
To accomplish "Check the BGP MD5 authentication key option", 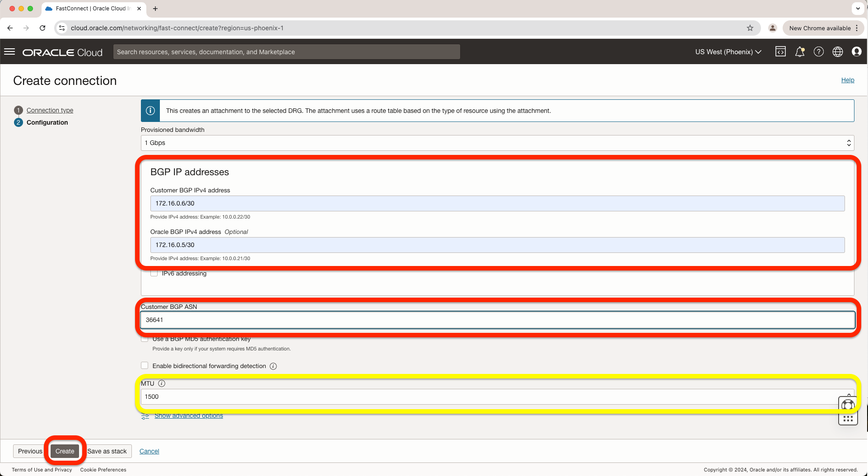I will point(145,339).
